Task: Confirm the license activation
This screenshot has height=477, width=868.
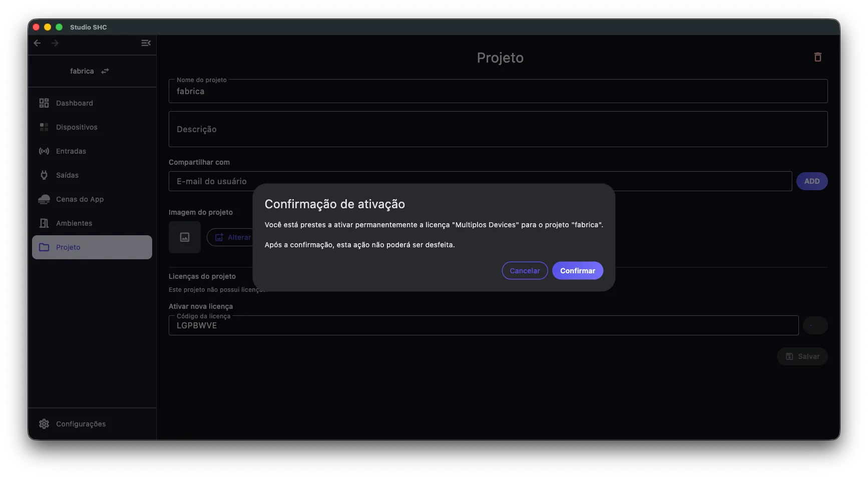Action: coord(578,271)
